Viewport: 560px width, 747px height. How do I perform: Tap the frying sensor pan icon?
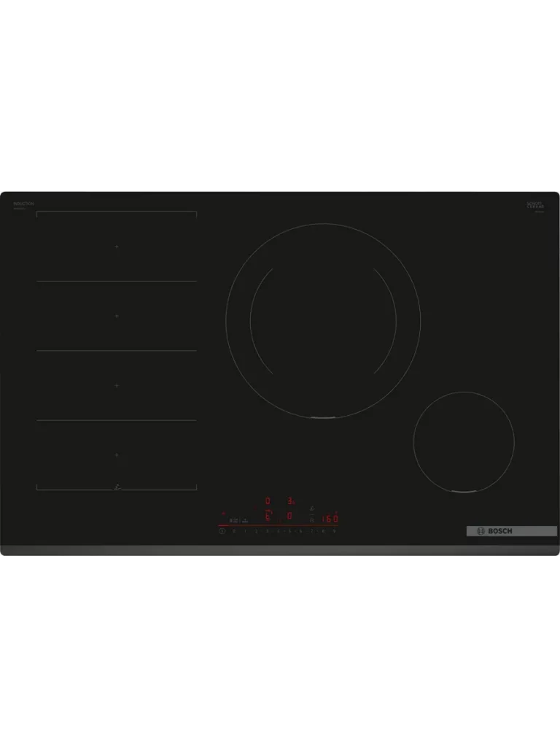click(x=313, y=508)
